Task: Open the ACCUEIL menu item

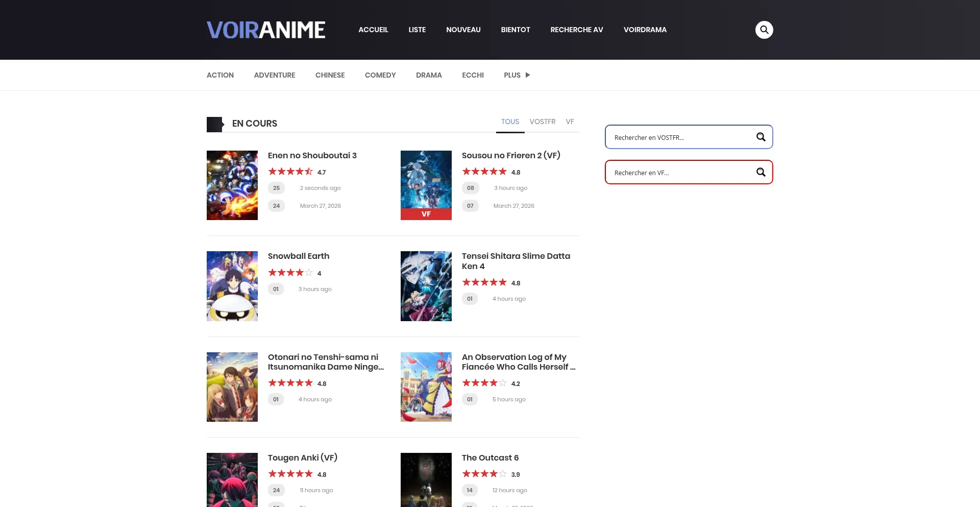Action: tap(373, 30)
